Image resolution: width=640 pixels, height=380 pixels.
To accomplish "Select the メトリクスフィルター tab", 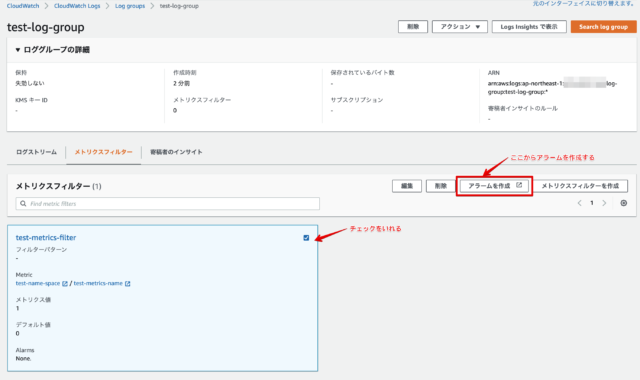I will tap(103, 152).
